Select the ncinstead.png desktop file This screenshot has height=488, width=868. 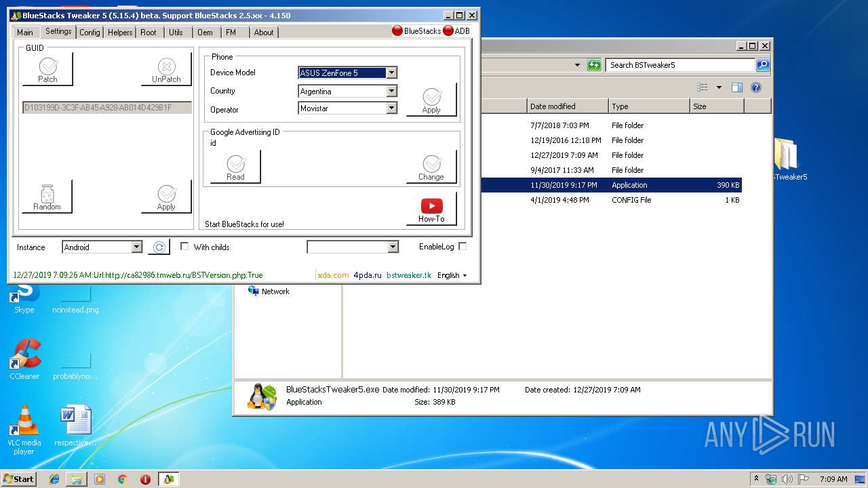[x=75, y=300]
